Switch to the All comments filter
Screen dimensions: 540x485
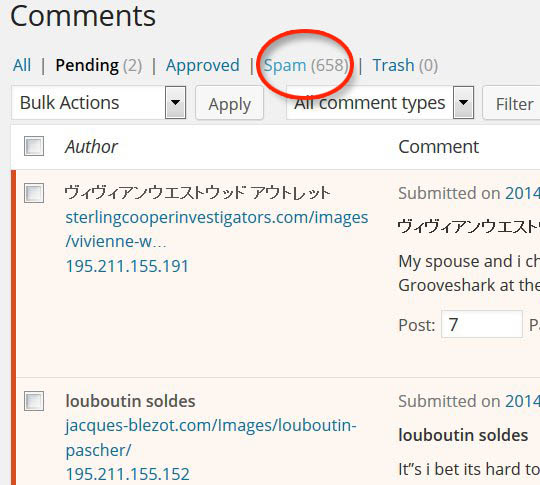point(22,65)
